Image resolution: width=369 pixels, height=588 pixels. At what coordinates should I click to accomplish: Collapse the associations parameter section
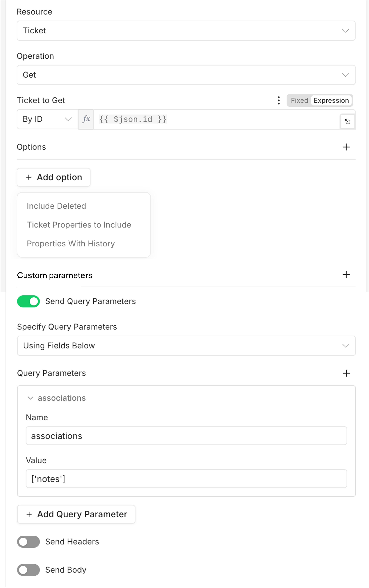click(30, 398)
